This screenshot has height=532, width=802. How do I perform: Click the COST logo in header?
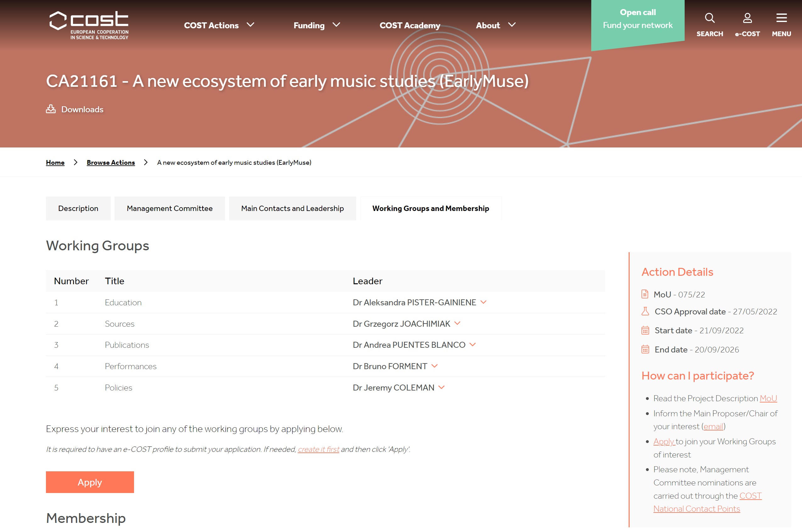coord(89,25)
